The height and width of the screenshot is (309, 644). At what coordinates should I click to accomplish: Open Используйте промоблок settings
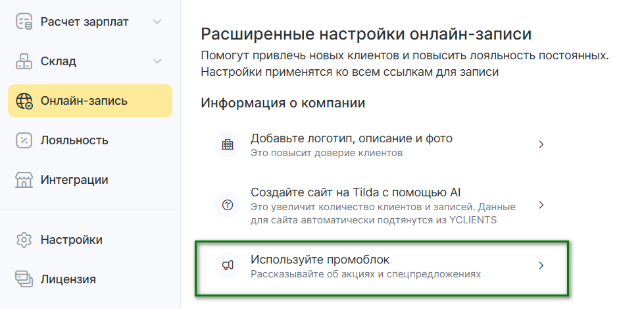(326, 259)
